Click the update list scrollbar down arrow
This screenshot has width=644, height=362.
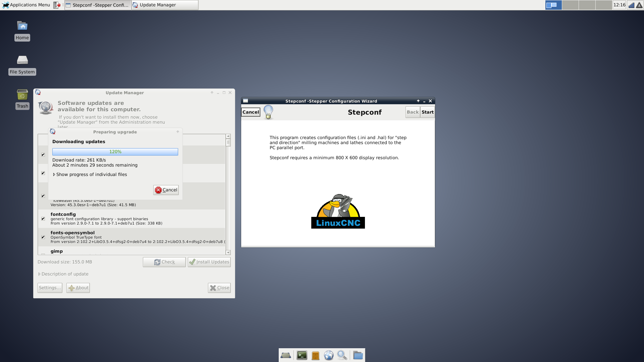pos(228,253)
